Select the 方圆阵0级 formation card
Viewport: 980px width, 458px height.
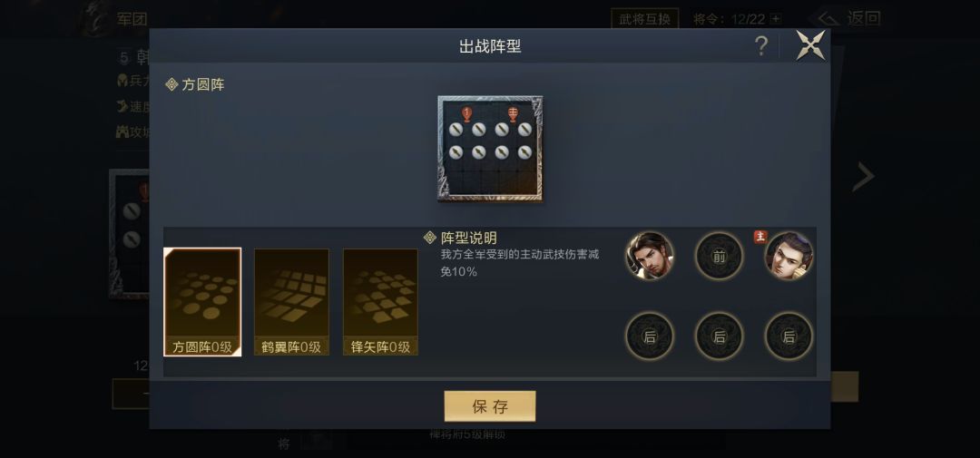[202, 302]
